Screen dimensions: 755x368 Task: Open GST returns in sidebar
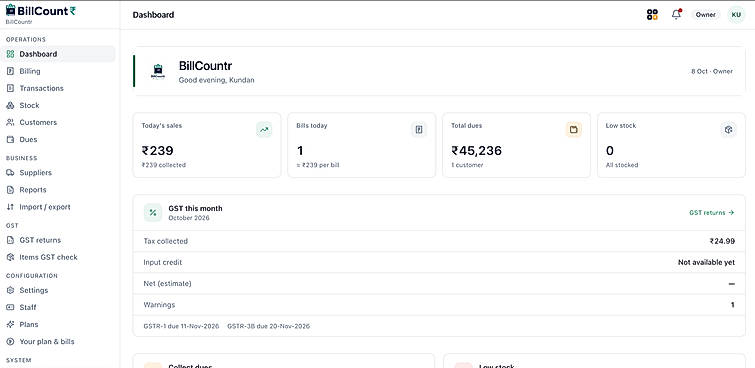point(59,240)
